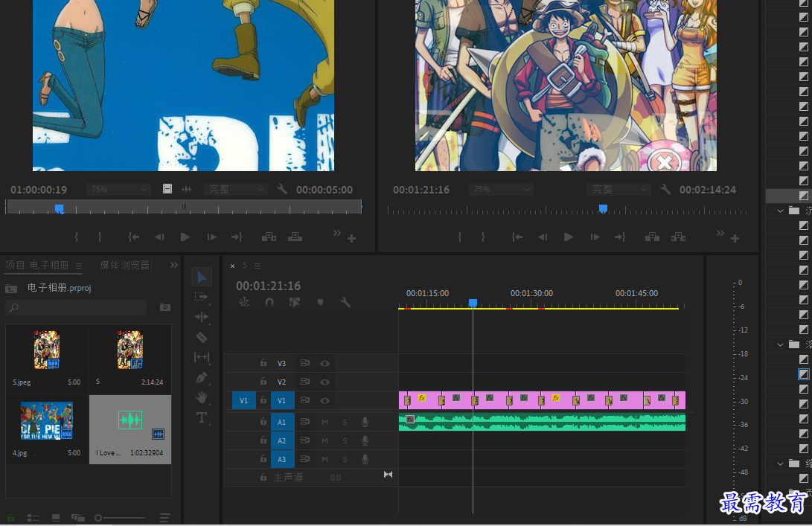The width and height of the screenshot is (812, 526).
Task: Click Overwrite button in source monitor
Action: coord(295,237)
